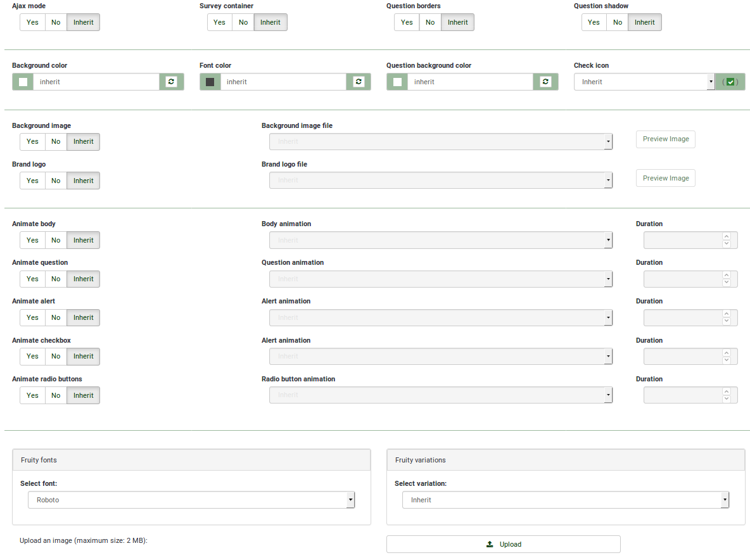This screenshot has width=750, height=560.
Task: Set Brand logo to No
Action: click(x=56, y=181)
